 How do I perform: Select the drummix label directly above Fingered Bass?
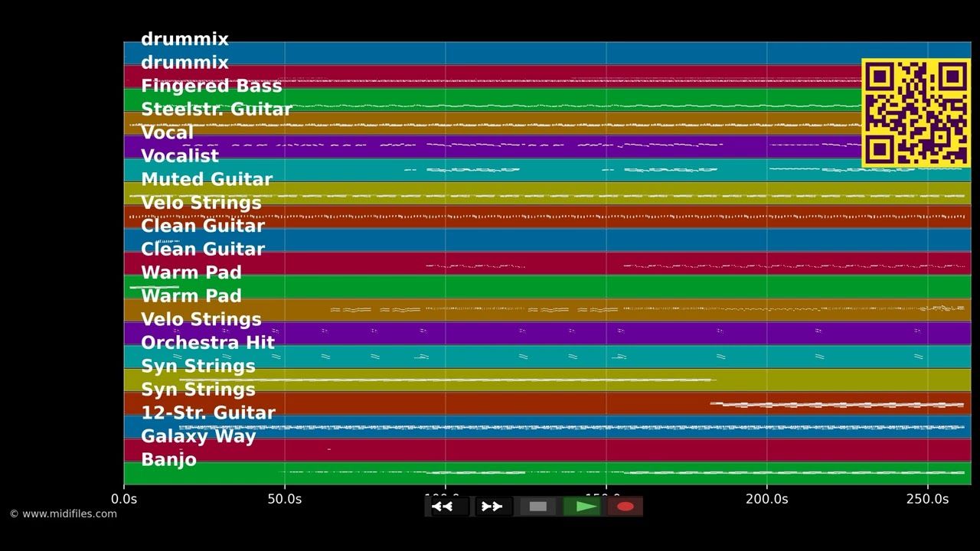[185, 63]
